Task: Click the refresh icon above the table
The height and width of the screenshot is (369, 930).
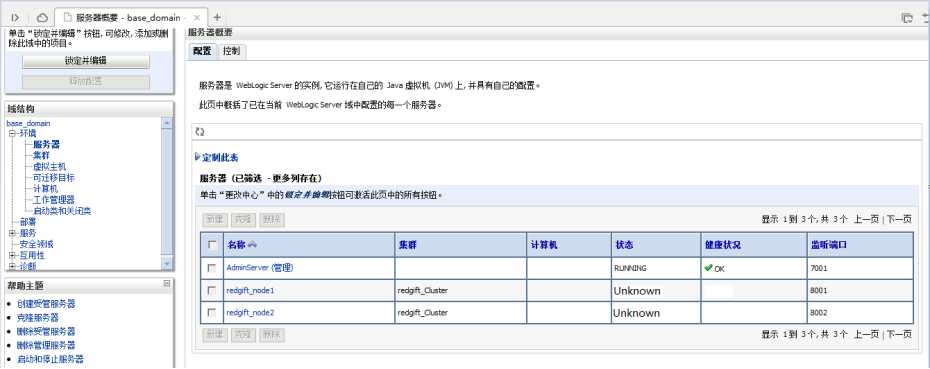Action: 200,132
